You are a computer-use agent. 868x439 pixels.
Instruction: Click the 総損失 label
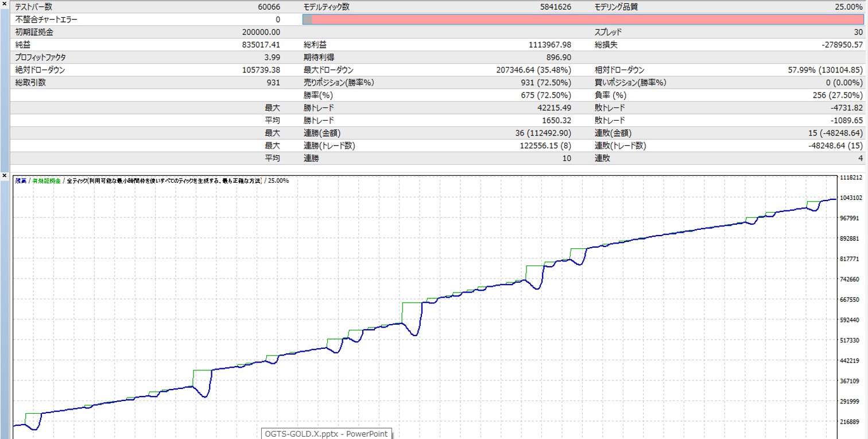click(x=606, y=45)
